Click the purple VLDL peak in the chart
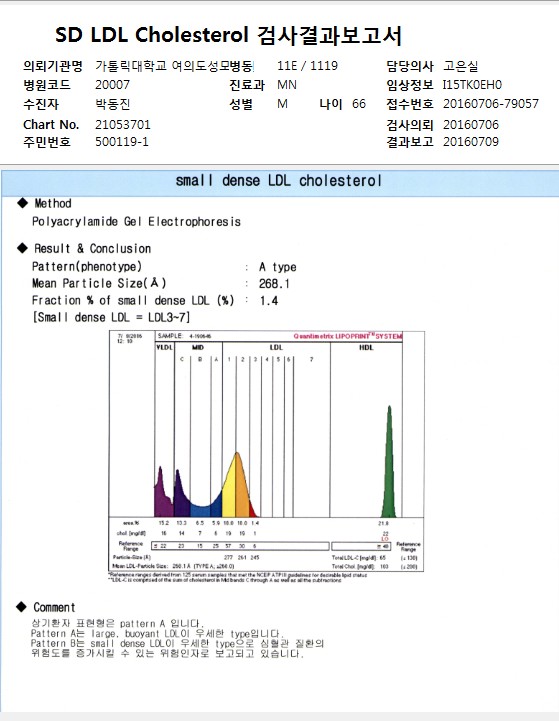559x721 pixels. (x=162, y=494)
